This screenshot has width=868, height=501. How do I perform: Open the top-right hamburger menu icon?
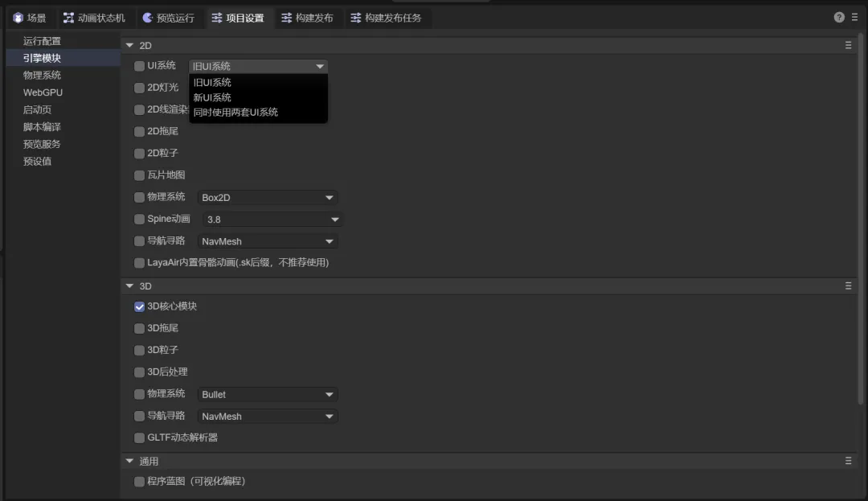coord(854,18)
